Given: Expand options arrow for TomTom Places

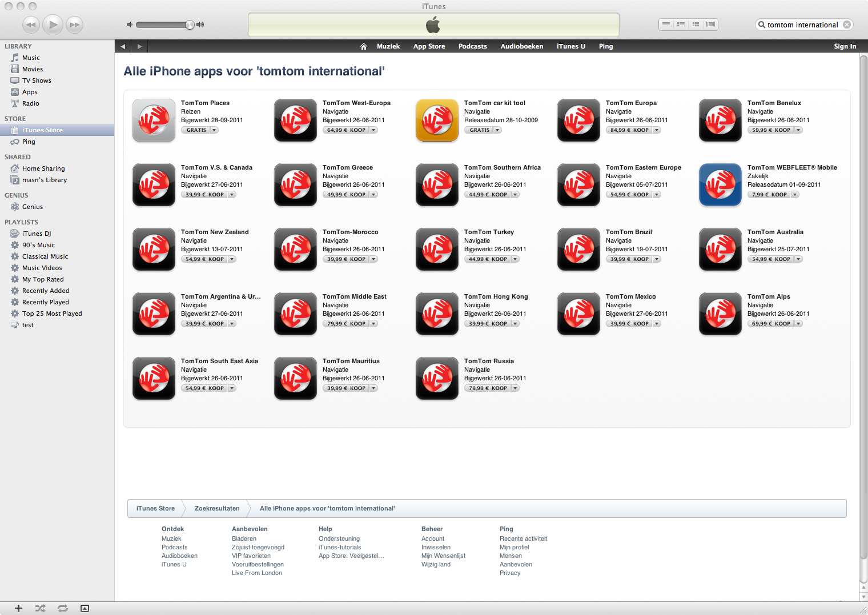Looking at the screenshot, I should click(x=215, y=130).
